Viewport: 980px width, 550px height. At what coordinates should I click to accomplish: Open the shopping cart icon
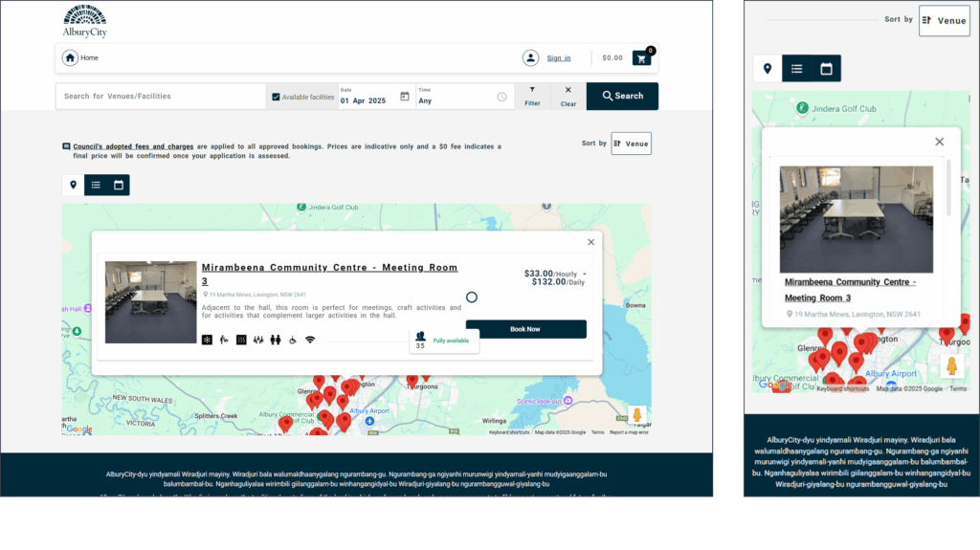641,58
